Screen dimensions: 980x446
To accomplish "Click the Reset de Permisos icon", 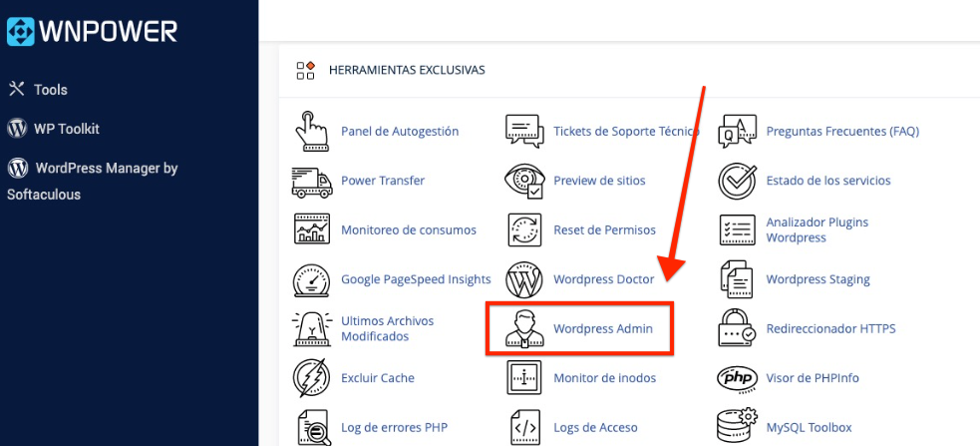I will [524, 229].
